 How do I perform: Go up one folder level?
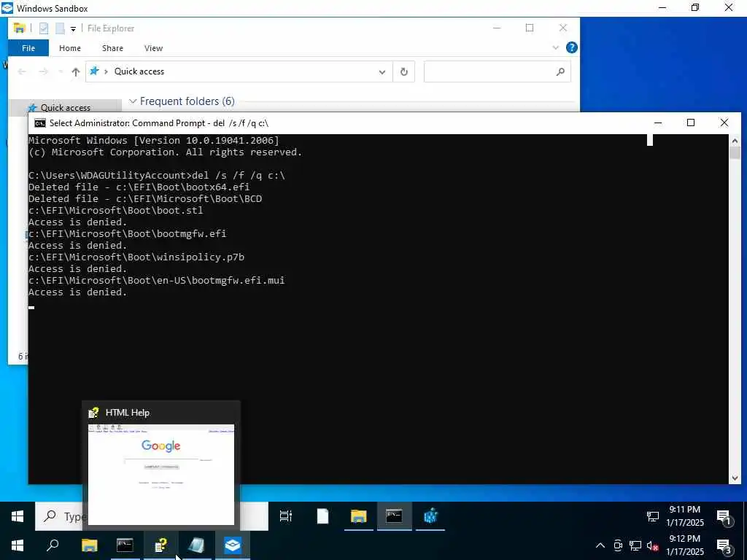76,72
